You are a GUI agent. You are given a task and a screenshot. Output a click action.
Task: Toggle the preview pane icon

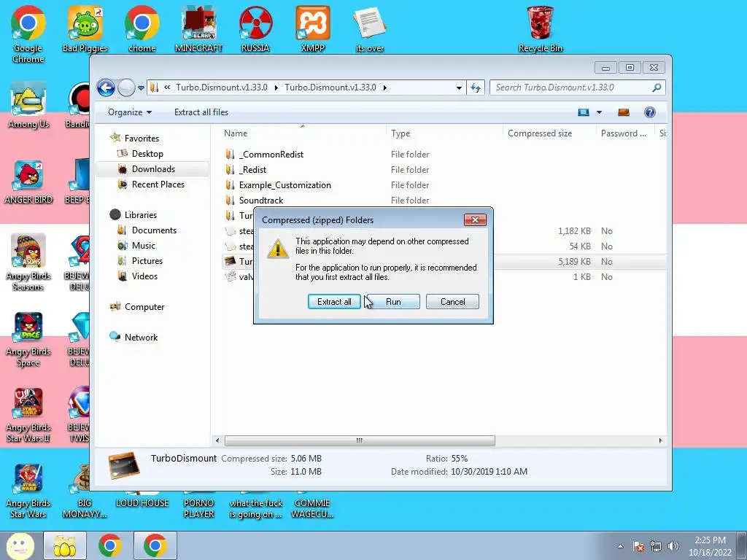click(624, 112)
